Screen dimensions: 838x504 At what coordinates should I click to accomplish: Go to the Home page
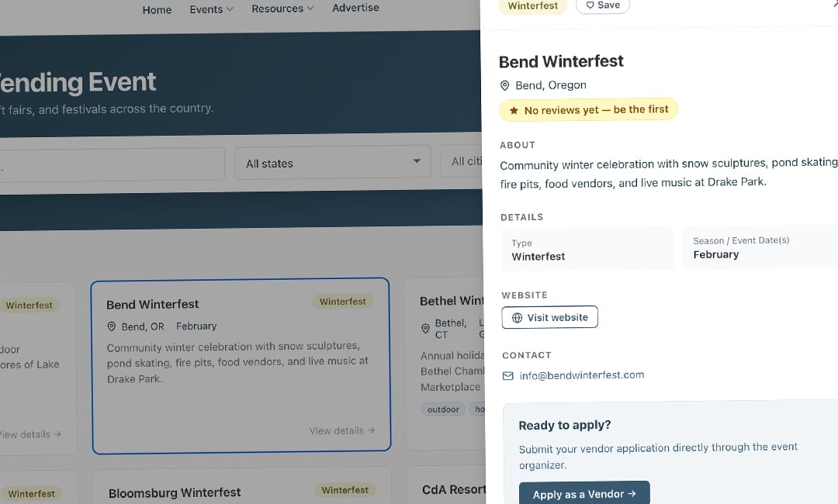click(157, 9)
